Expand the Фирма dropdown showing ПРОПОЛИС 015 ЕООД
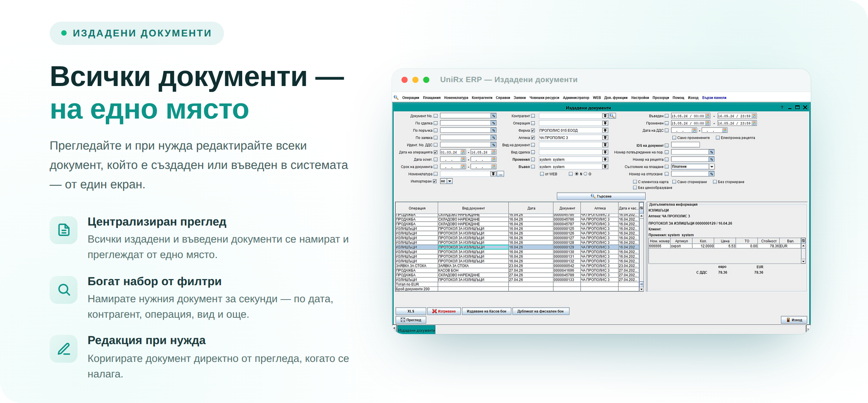 point(605,131)
